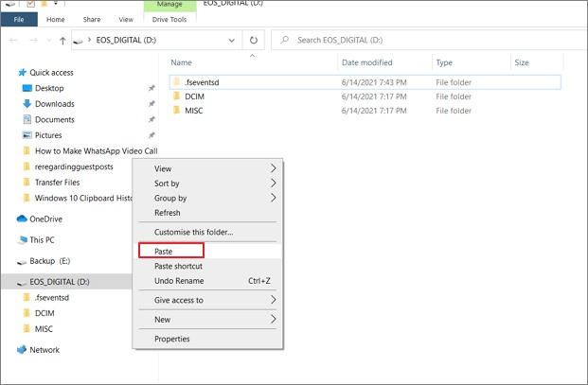Click the Refresh button in address bar
The image size is (588, 385).
(253, 41)
